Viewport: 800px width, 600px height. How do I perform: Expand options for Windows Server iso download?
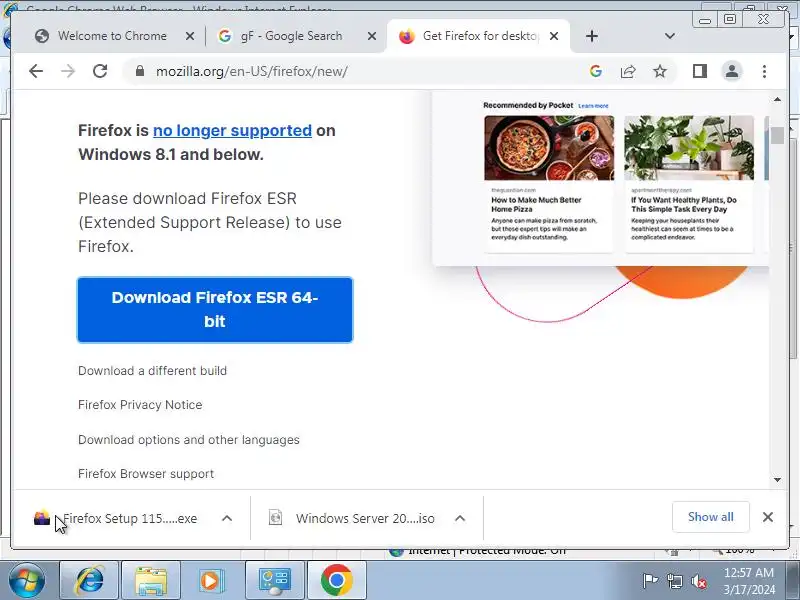tap(460, 518)
